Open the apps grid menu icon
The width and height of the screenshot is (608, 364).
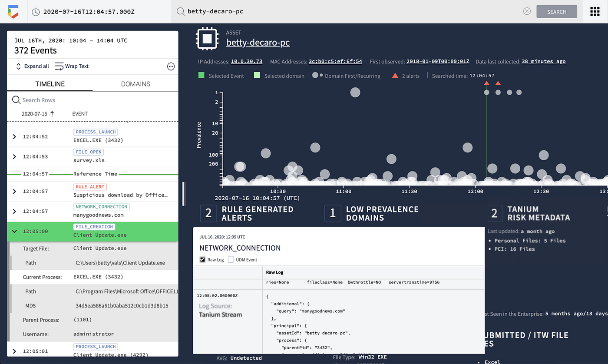point(595,12)
